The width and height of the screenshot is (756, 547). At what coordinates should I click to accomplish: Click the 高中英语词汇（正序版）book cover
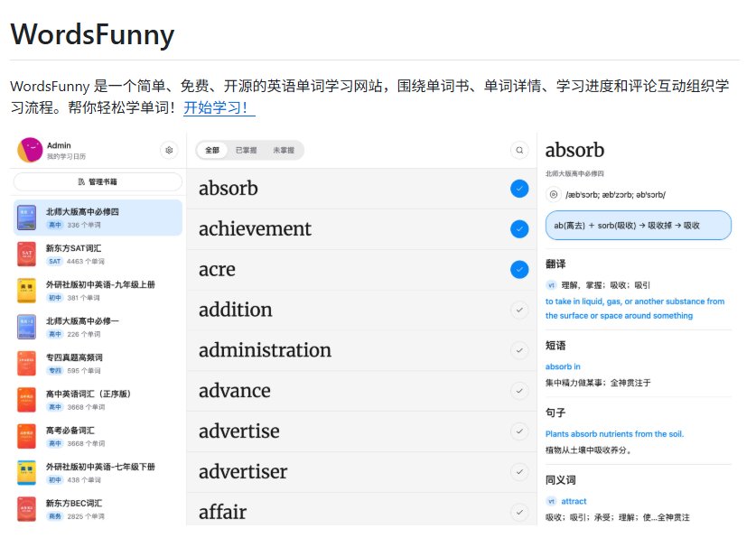click(26, 400)
